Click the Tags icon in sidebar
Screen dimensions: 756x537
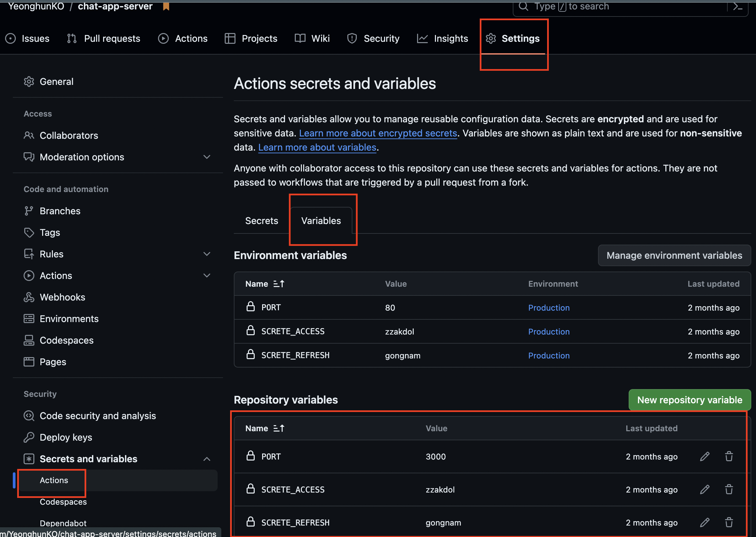29,232
